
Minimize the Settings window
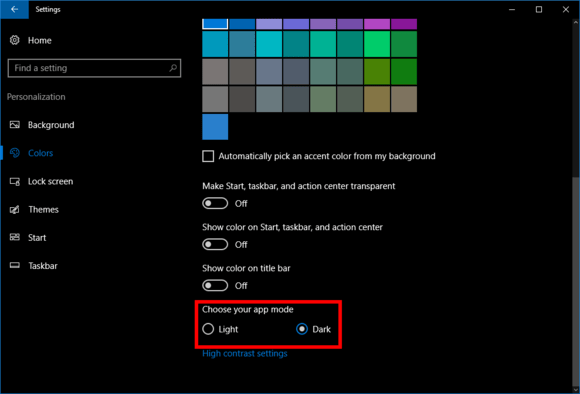click(x=512, y=9)
